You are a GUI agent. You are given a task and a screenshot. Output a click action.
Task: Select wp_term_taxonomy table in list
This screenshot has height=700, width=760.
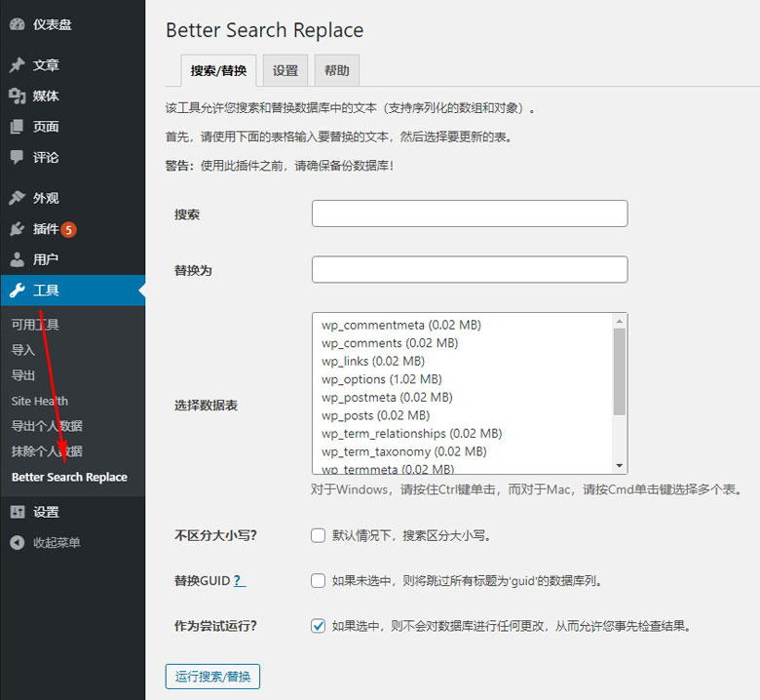click(x=404, y=451)
